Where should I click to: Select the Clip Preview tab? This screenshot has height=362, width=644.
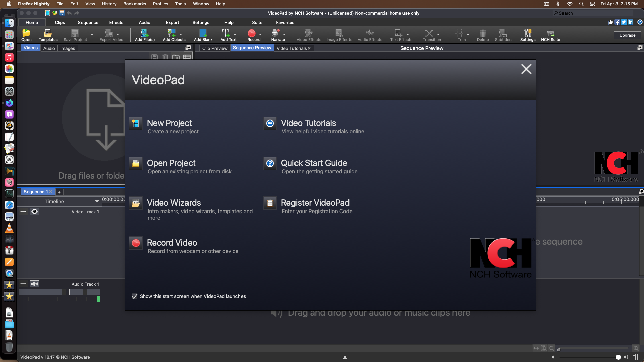click(215, 48)
